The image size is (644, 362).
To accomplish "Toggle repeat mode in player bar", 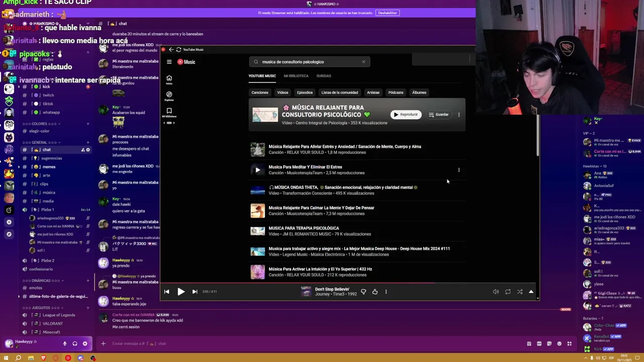I will point(508,292).
